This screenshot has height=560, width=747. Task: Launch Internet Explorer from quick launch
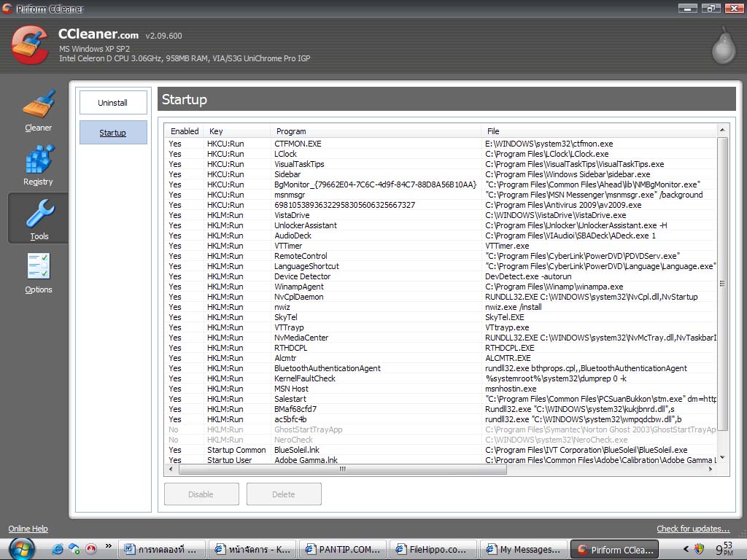[x=58, y=549]
